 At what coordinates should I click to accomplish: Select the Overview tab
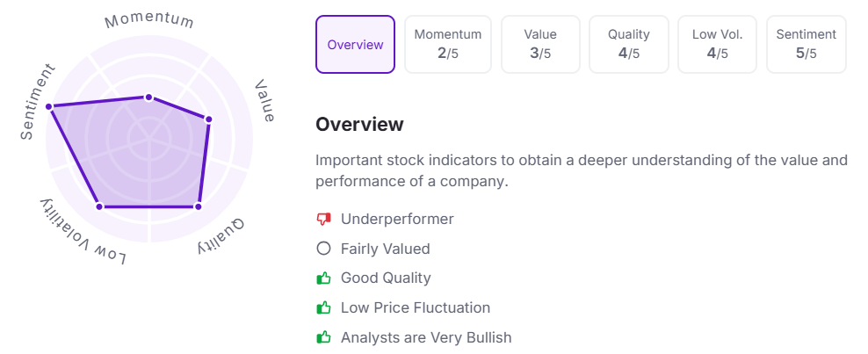[355, 44]
